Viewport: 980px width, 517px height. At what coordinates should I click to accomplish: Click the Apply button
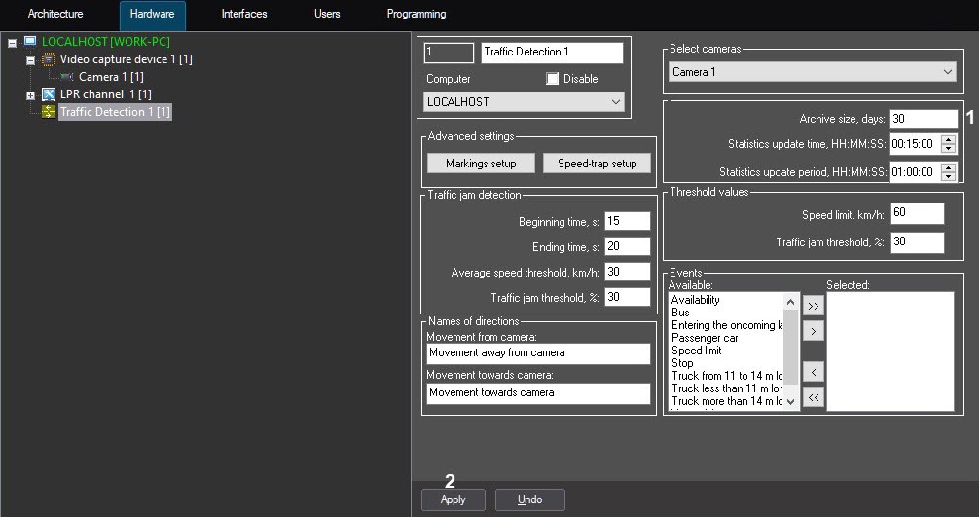(x=453, y=499)
